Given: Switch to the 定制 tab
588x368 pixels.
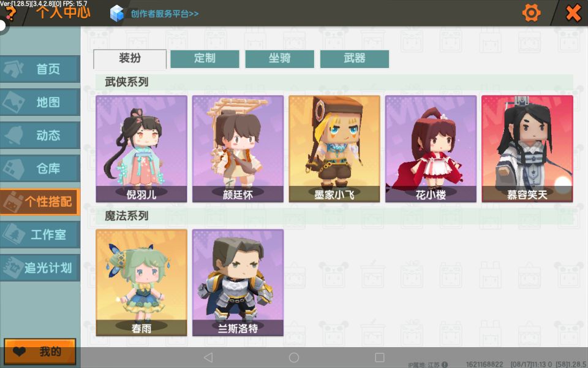Looking at the screenshot, I should point(205,59).
